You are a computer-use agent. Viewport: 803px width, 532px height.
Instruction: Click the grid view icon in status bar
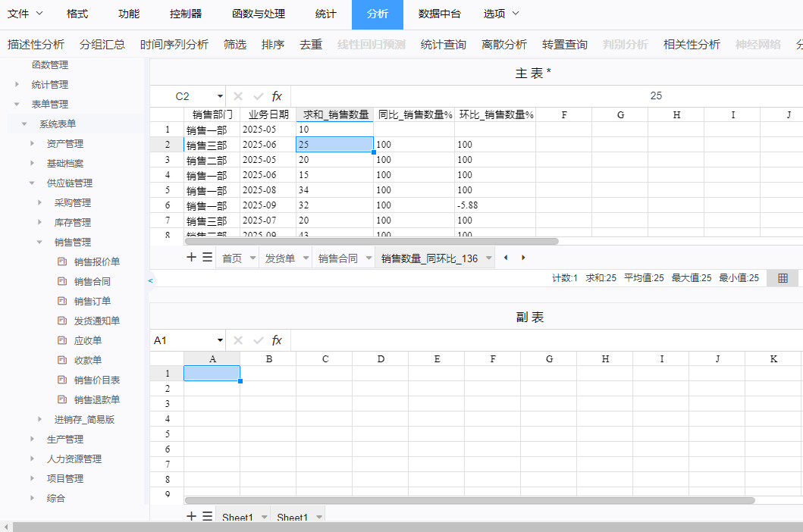tap(783, 278)
